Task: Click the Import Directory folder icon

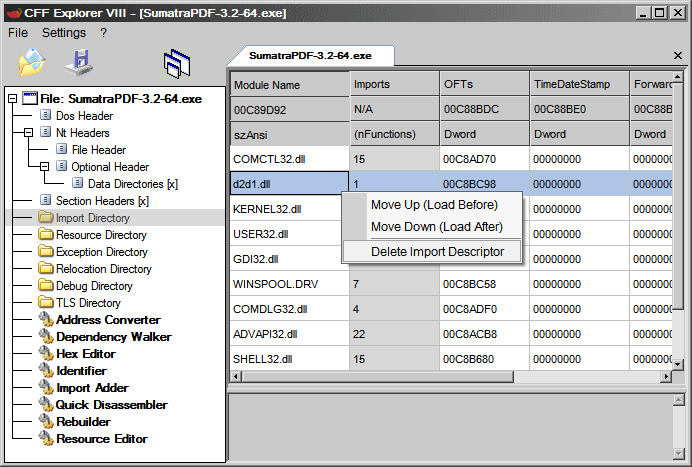Action: coord(45,217)
